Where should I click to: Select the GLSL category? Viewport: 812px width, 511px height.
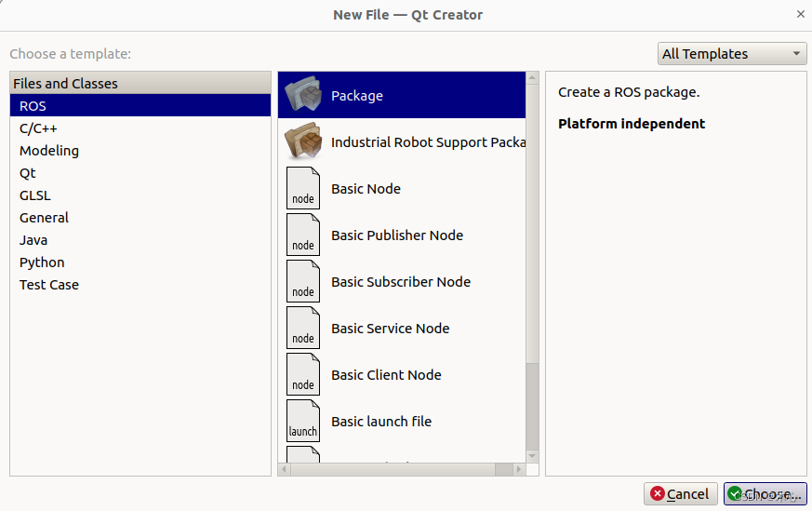tap(140, 195)
